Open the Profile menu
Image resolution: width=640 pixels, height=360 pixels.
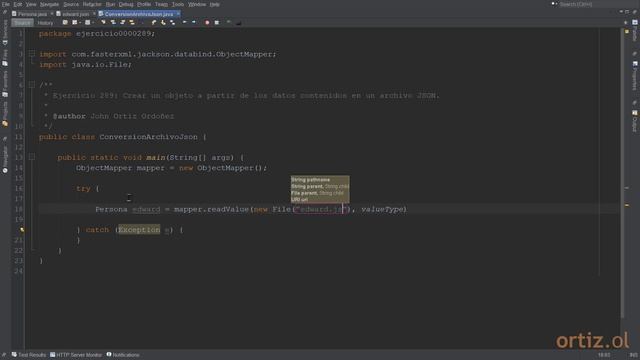pyautogui.click(x=144, y=4)
